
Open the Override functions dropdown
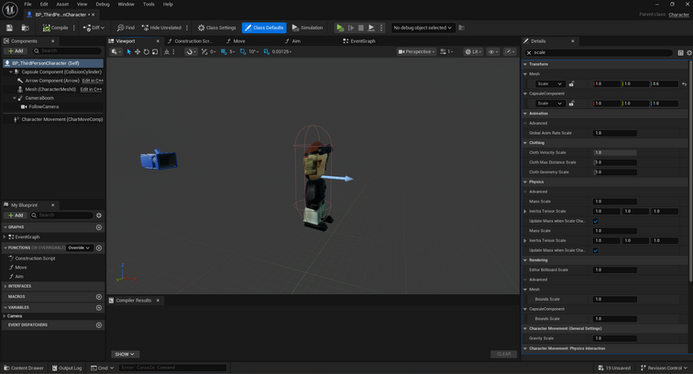click(x=79, y=248)
